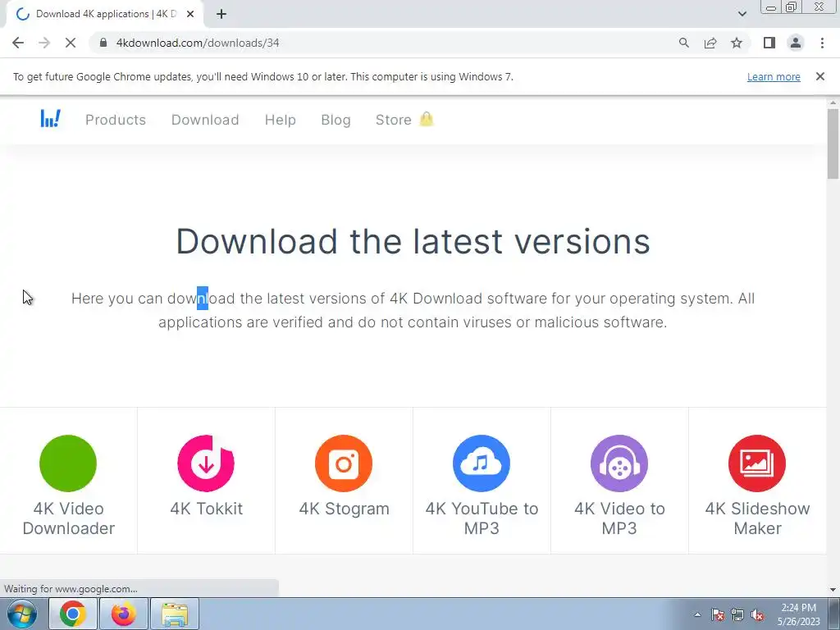Viewport: 840px width, 630px height.
Task: Click the 4K Slideshow Maker label
Action: (x=757, y=518)
